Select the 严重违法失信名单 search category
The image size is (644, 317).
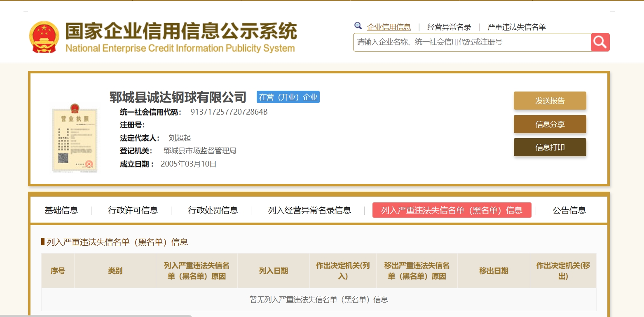516,27
